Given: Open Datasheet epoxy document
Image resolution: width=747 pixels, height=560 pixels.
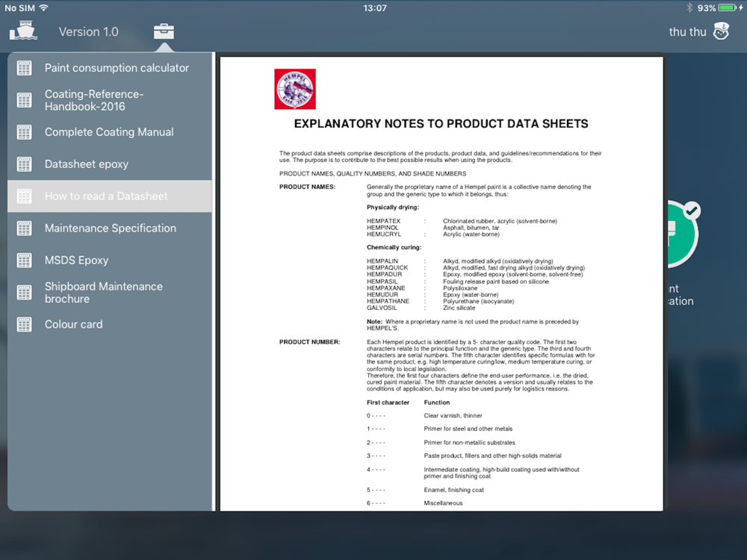Looking at the screenshot, I should tap(110, 164).
